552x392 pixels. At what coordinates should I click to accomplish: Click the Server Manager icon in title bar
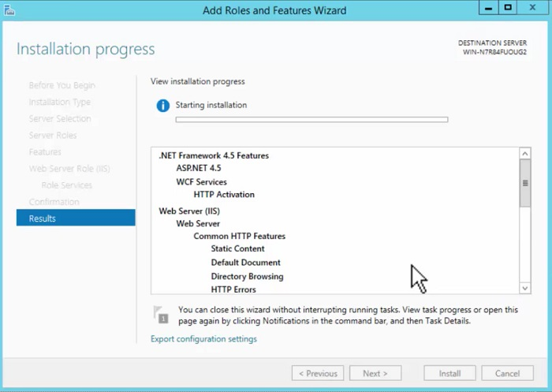pos(9,10)
